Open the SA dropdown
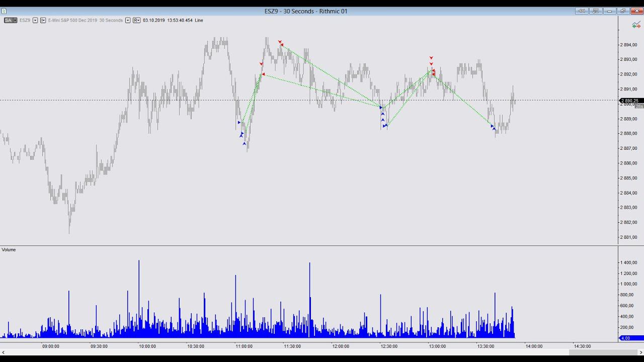 (x=11, y=20)
